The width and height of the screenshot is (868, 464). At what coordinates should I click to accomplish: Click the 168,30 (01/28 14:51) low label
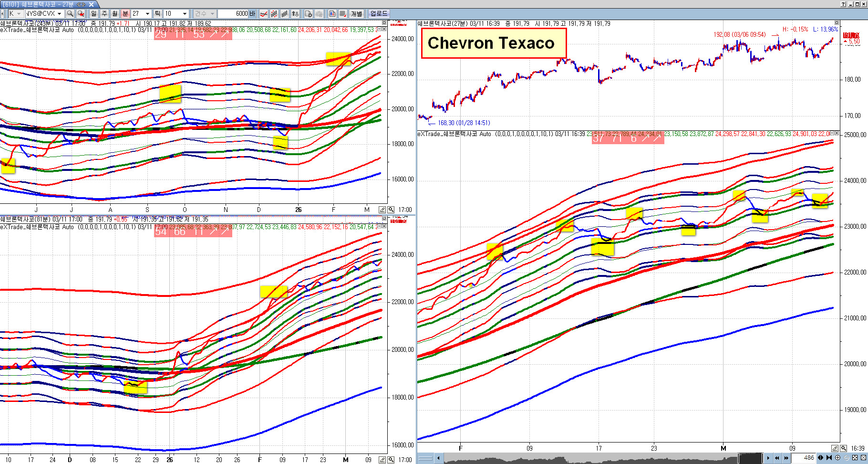pos(464,123)
